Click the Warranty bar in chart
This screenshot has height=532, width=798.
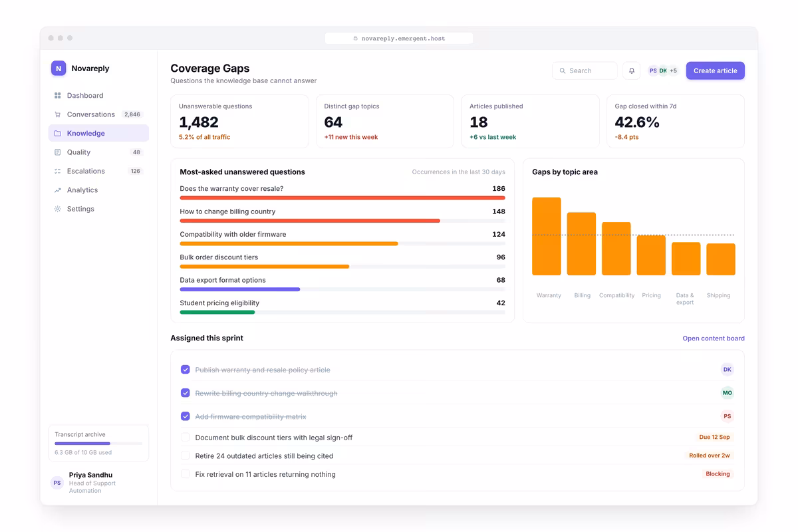[x=547, y=236]
